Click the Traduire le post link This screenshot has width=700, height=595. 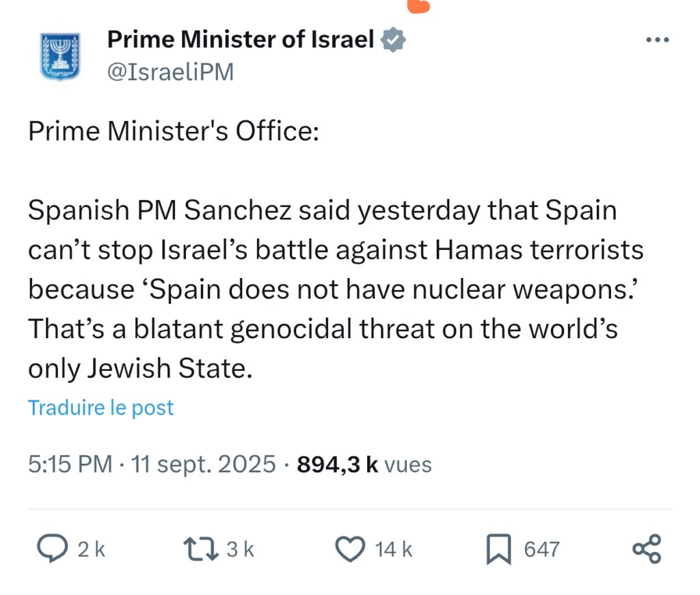[x=100, y=408]
